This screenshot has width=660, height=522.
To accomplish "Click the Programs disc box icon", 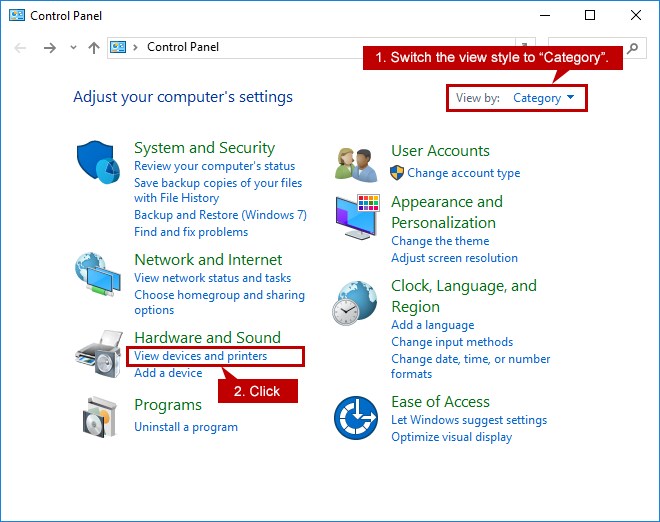I will 99,417.
